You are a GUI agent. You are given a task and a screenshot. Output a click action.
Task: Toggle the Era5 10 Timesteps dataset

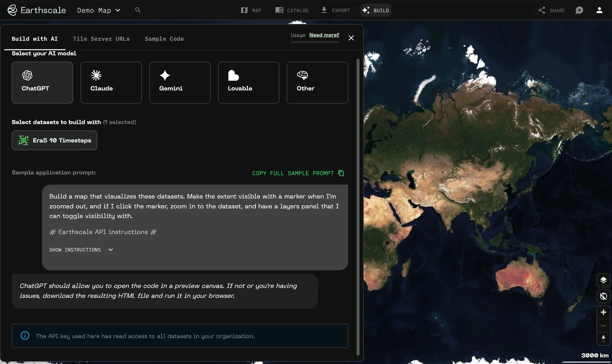pos(54,140)
